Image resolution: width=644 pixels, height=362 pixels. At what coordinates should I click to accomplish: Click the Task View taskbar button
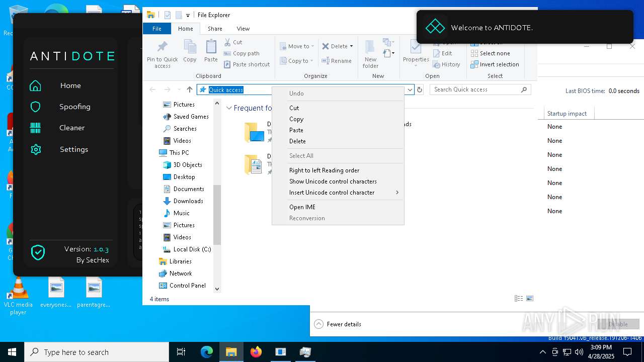(181, 352)
